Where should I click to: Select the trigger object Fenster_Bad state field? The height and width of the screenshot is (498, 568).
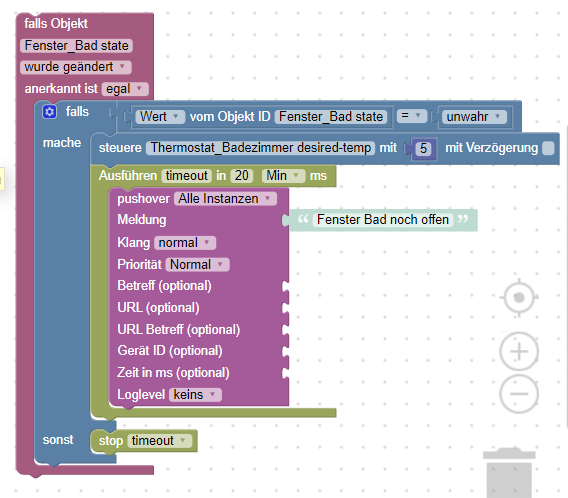[x=76, y=46]
